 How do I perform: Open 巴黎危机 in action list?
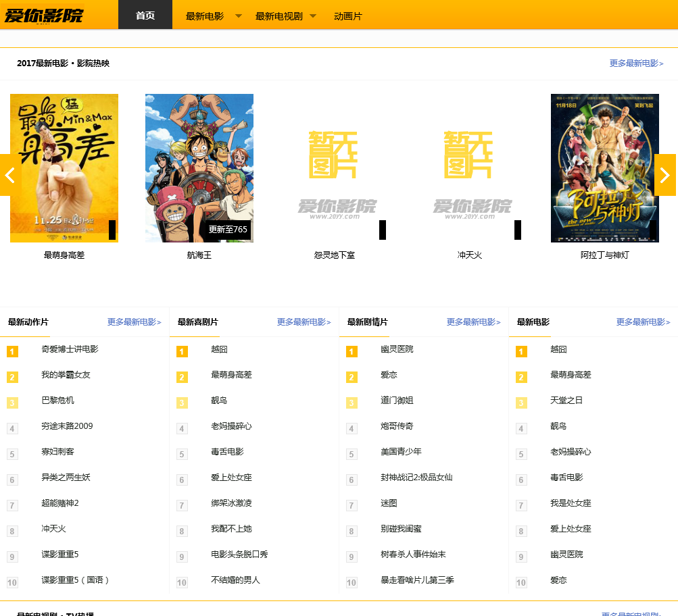57,401
